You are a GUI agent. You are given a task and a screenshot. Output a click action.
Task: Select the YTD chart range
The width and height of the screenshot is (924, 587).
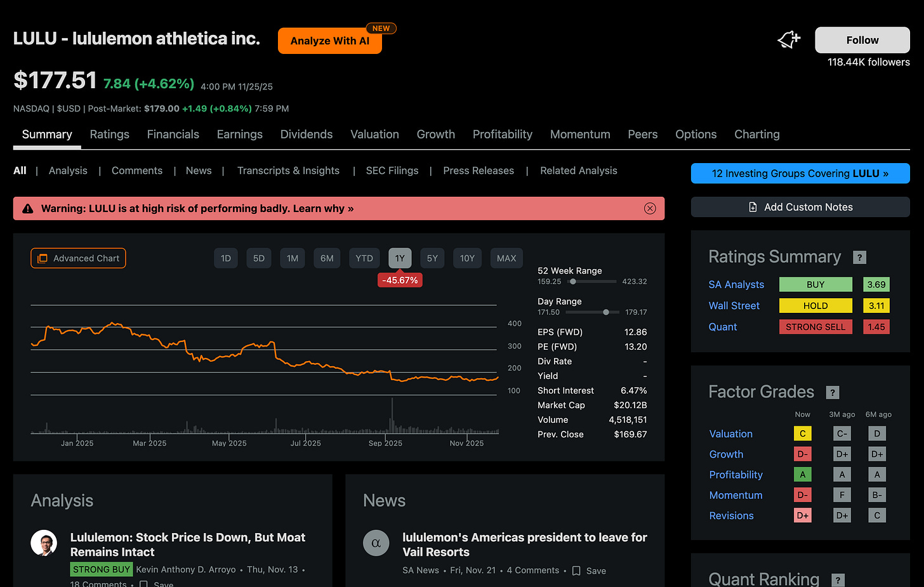(x=364, y=258)
